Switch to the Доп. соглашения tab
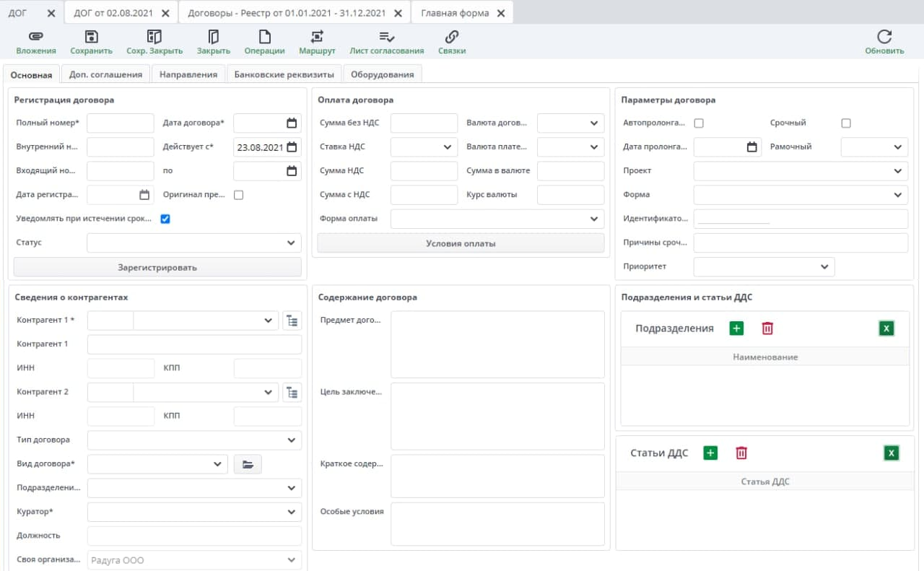Screen dimensions: 924x571 click(x=106, y=74)
